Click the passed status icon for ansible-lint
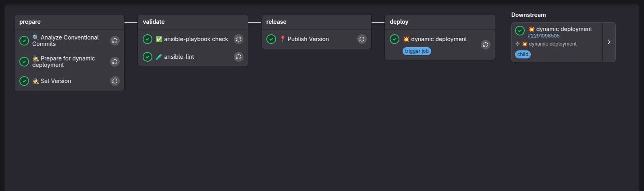This screenshot has height=191, width=644. 147,57
